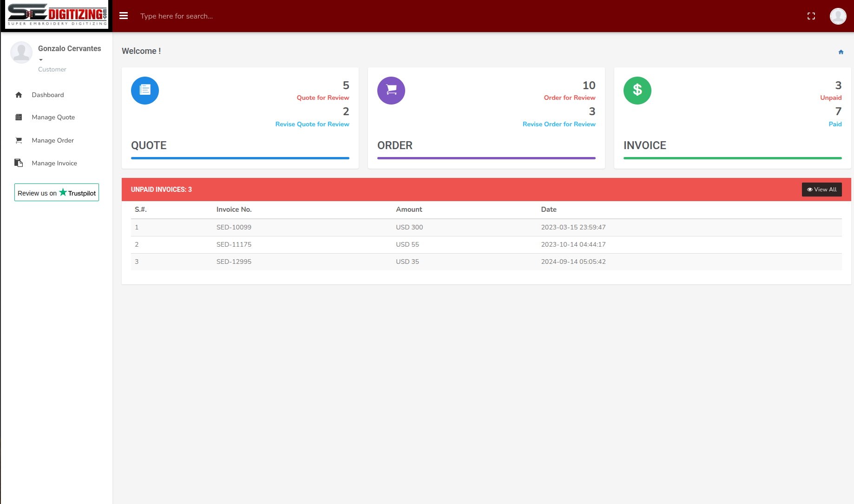Follow the Revise Quote for Review link
Screen dimensions: 854x504
[x=312, y=124]
